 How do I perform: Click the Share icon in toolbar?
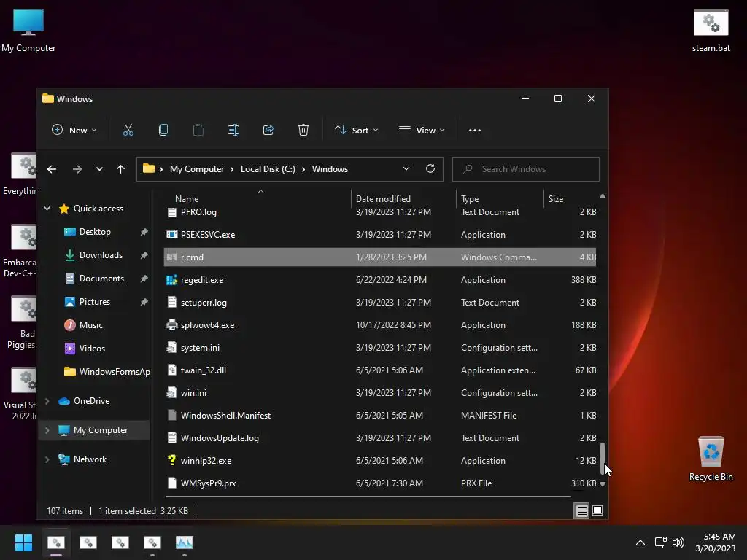tap(268, 130)
